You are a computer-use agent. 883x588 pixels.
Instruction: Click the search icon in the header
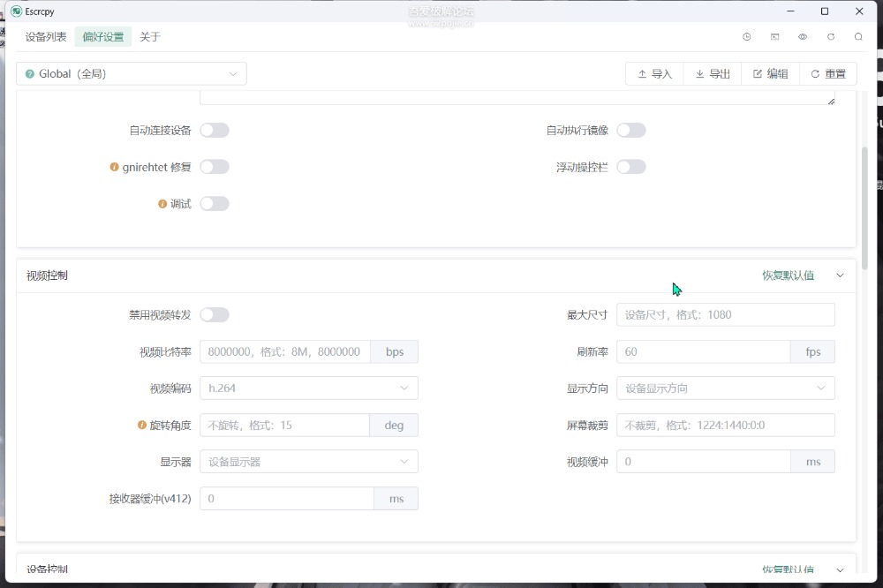point(858,37)
